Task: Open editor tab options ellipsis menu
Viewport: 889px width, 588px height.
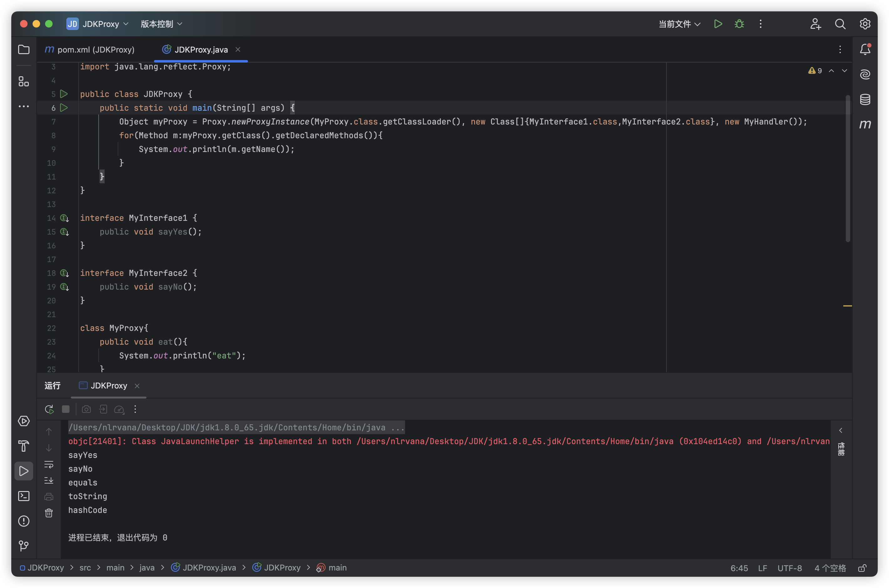Action: click(x=840, y=49)
